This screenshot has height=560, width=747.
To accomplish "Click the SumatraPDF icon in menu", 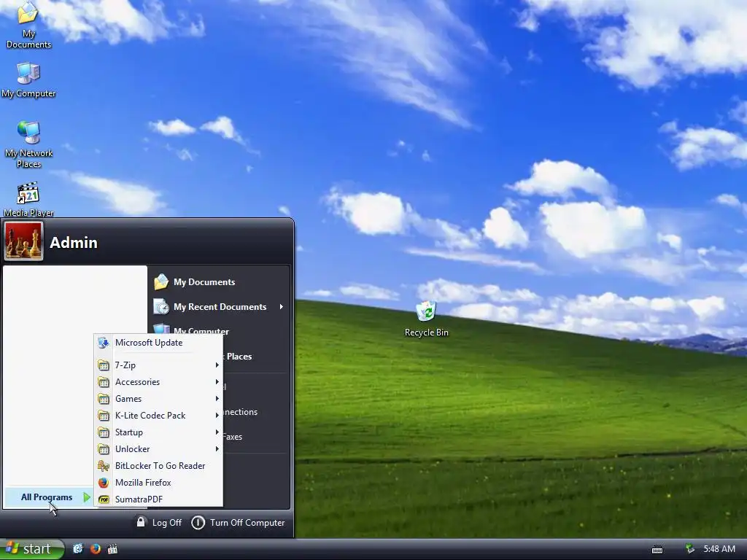I will coord(104,499).
